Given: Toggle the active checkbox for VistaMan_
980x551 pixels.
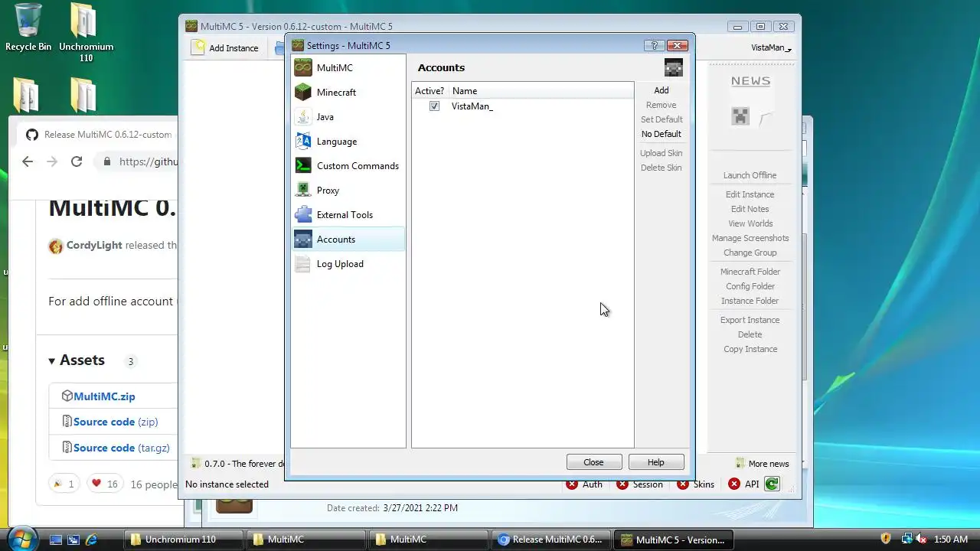Looking at the screenshot, I should pos(434,106).
